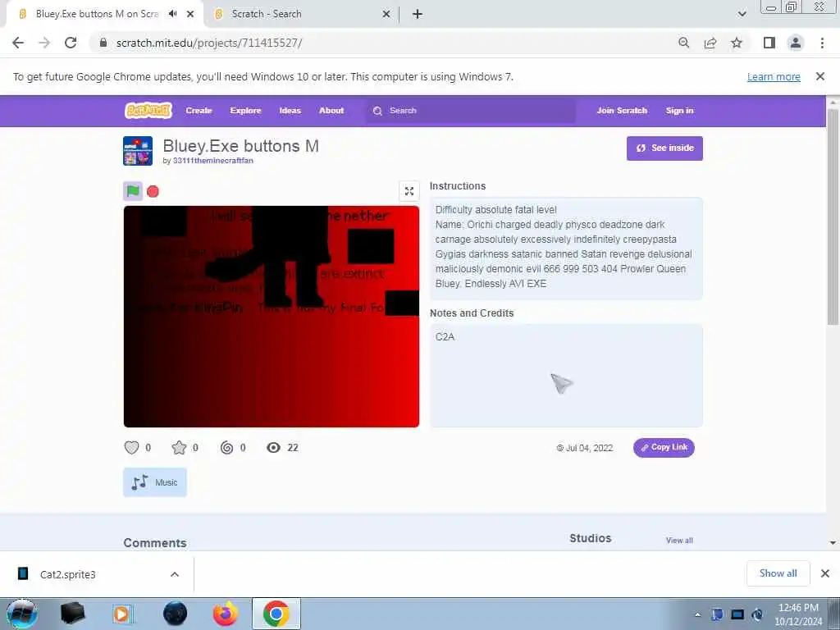Click the site lock icon in address bar
Screen dimensions: 840x630
click(x=103, y=43)
